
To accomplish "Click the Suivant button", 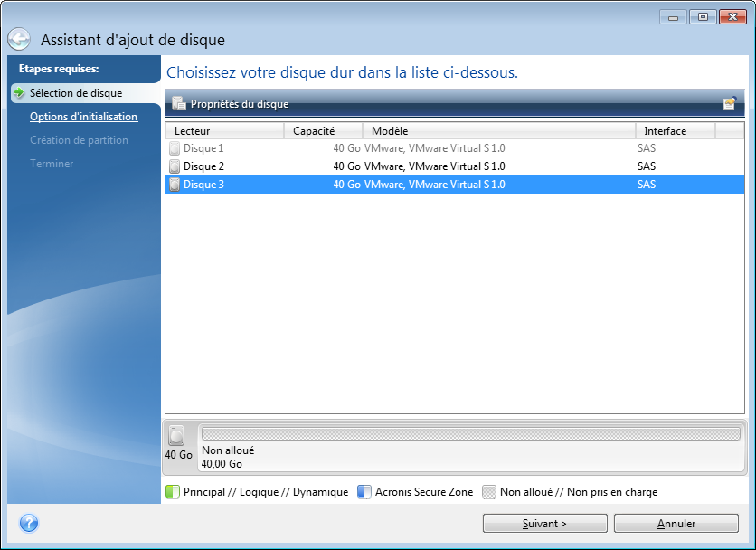I will [x=544, y=524].
